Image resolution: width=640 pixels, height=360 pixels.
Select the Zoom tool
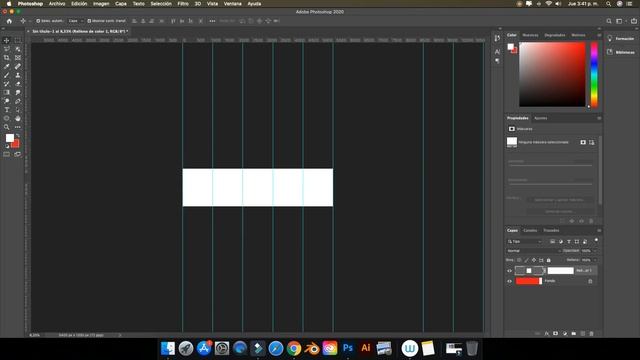coord(7,127)
